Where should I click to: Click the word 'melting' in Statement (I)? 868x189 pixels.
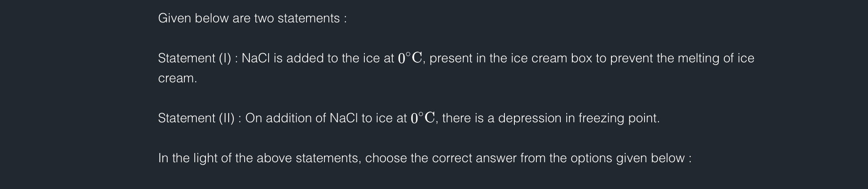(x=698, y=58)
